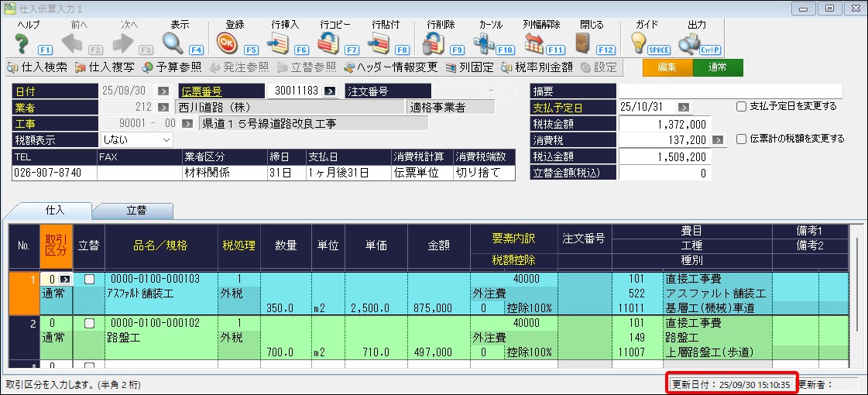Enable 支払予定日を変更する checkbox
Image resolution: width=868 pixels, height=395 pixels.
(741, 106)
